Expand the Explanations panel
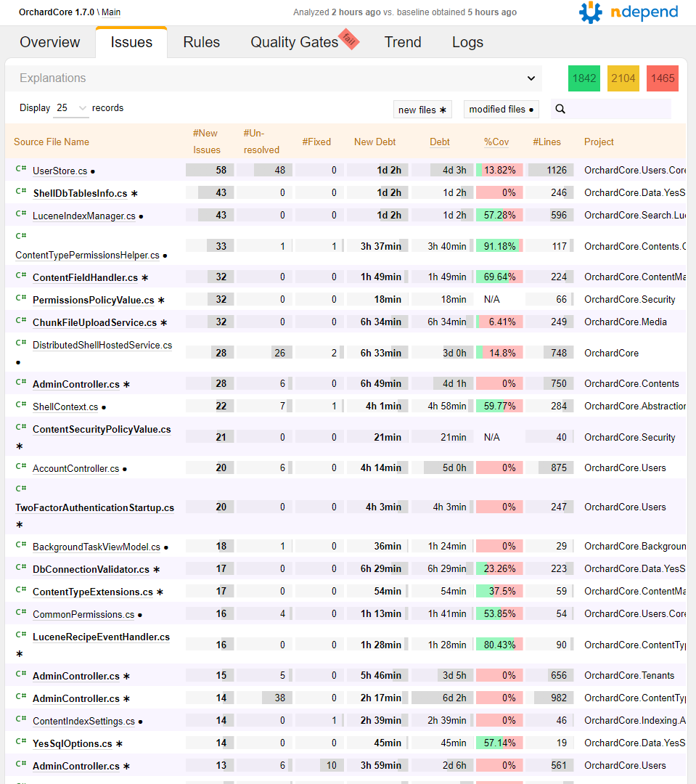The image size is (696, 784). click(531, 78)
